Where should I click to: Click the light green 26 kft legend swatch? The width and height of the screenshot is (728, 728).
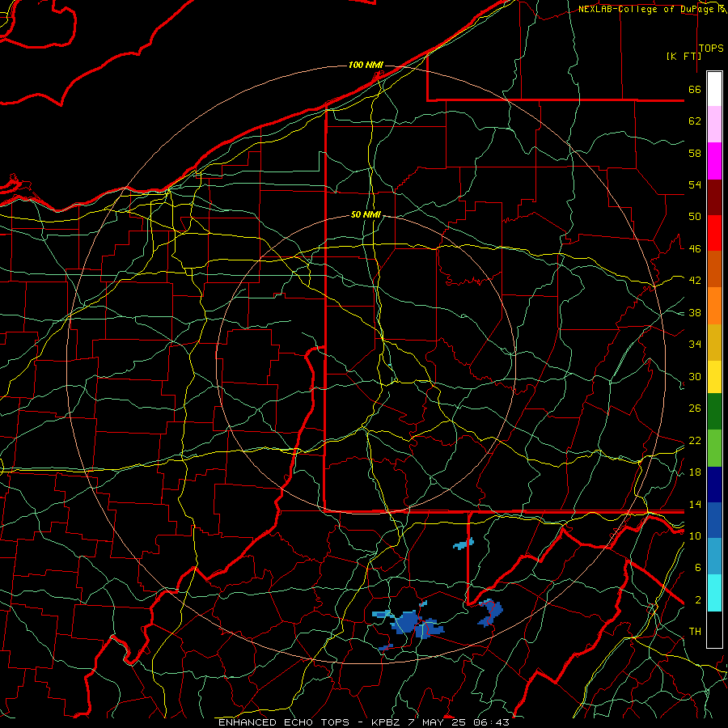(x=714, y=447)
